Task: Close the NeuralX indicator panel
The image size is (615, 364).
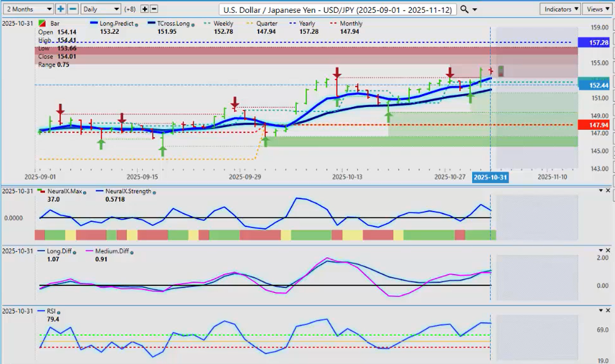Action: [x=608, y=191]
